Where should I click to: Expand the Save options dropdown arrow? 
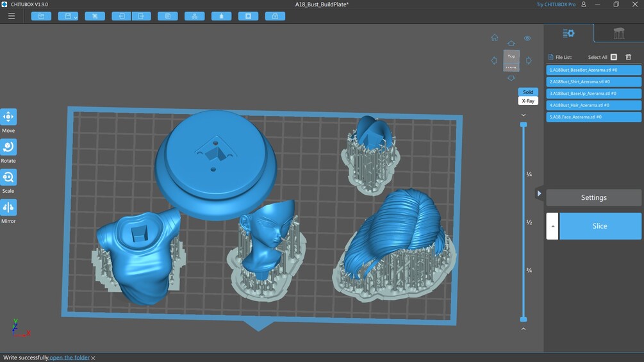[x=76, y=17]
